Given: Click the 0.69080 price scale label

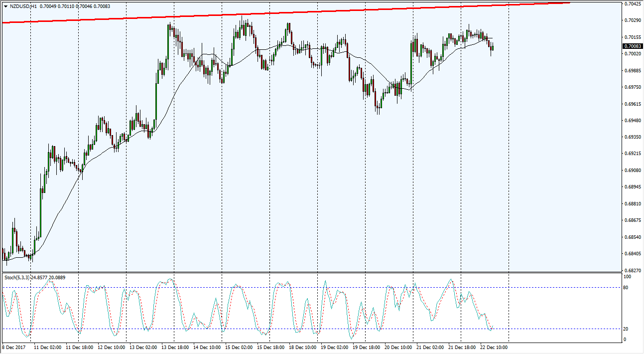Looking at the screenshot, I should 632,170.
